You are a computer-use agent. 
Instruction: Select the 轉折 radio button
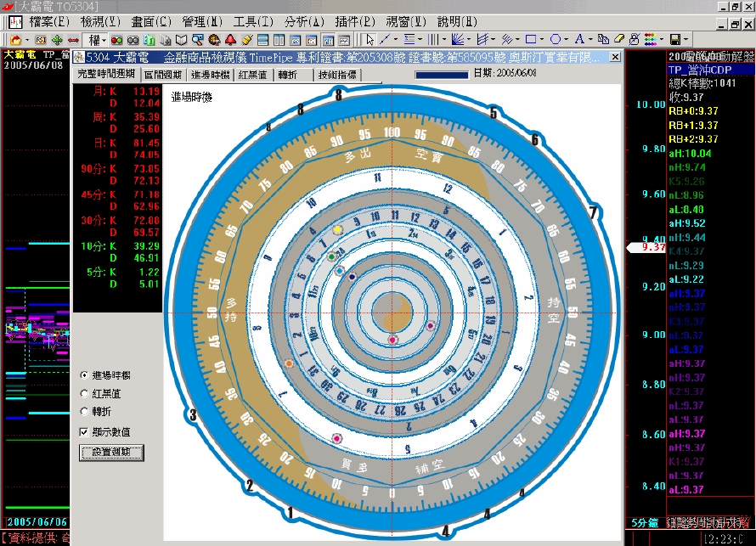tap(83, 412)
